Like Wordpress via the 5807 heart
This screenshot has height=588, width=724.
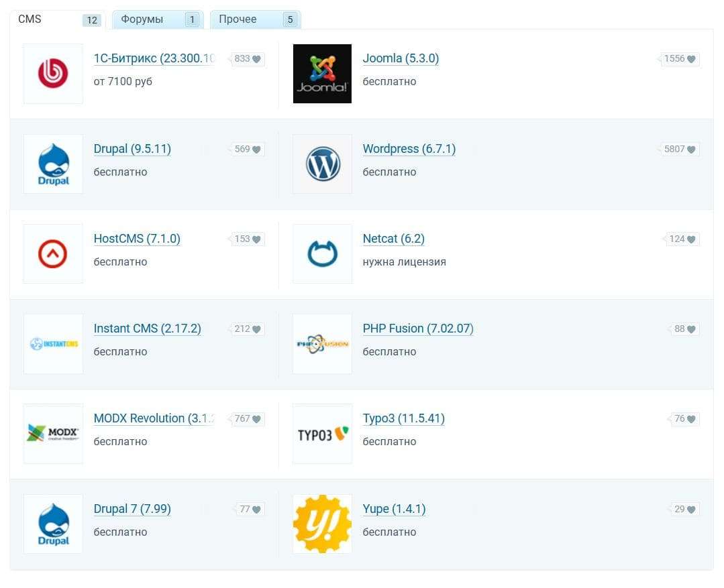click(x=690, y=150)
